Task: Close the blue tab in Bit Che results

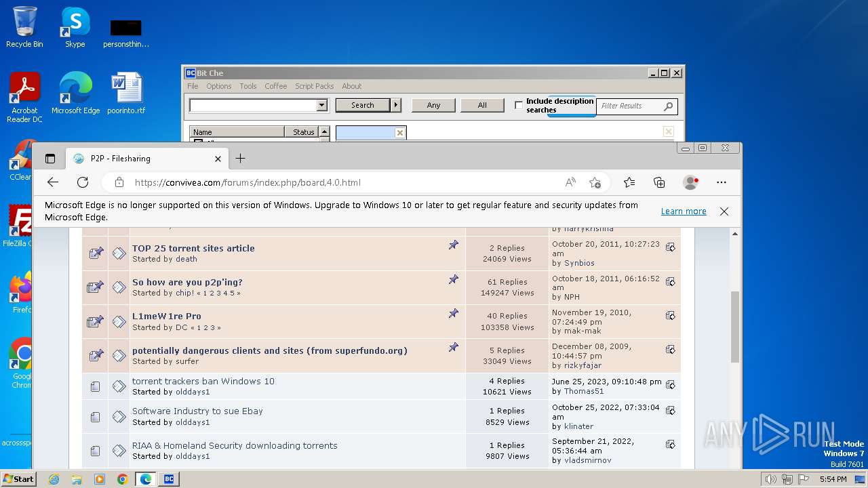Action: point(400,133)
